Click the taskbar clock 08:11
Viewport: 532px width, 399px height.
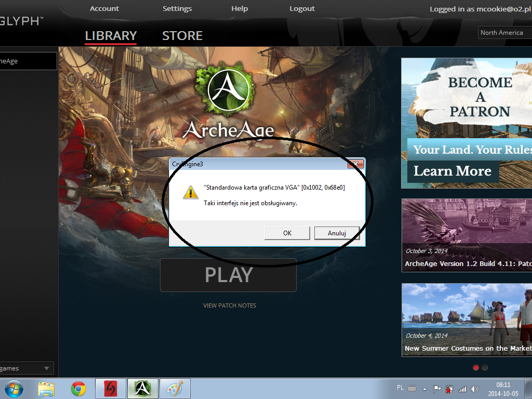[503, 385]
